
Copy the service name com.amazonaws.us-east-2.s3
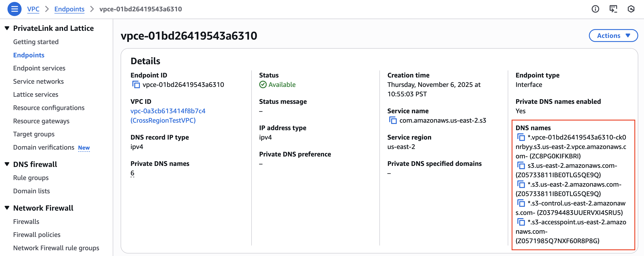coord(393,121)
